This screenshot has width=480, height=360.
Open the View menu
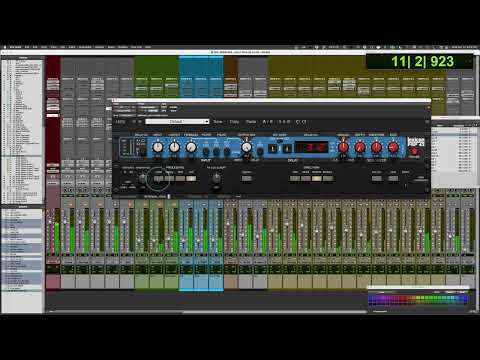point(44,47)
